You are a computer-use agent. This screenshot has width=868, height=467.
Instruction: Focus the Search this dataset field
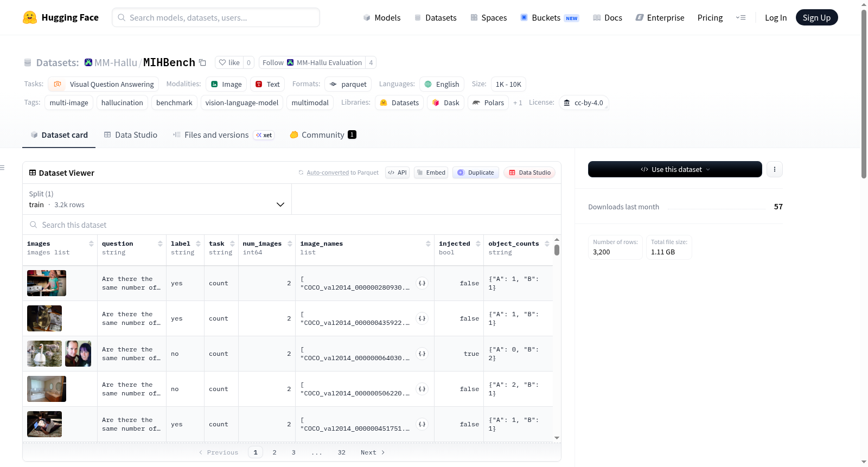pos(292,225)
